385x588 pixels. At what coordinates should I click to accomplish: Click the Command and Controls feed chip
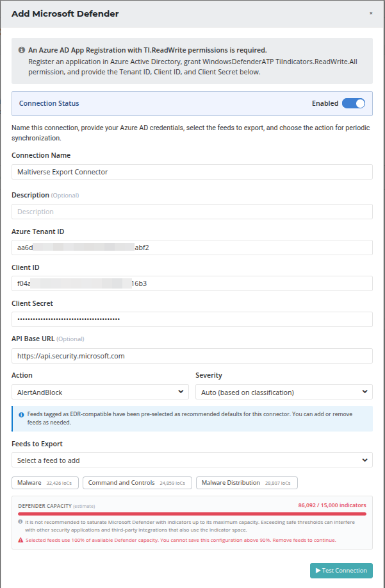(137, 483)
